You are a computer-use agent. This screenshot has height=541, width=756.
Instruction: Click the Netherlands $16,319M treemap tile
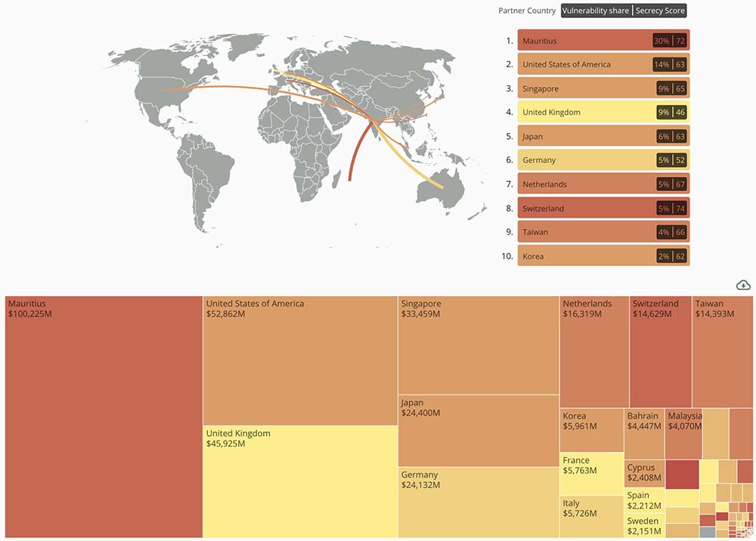click(594, 352)
